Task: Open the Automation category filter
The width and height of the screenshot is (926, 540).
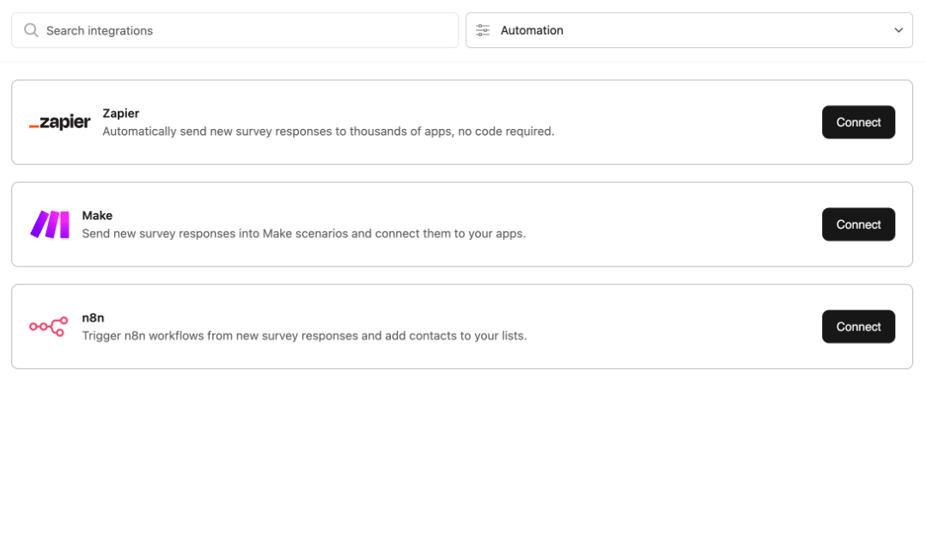Action: point(689,30)
